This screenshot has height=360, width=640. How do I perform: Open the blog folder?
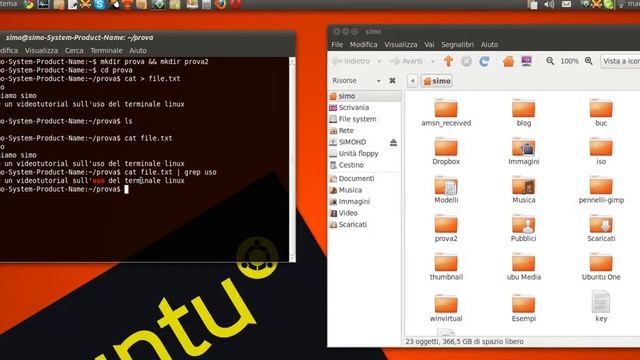[523, 113]
